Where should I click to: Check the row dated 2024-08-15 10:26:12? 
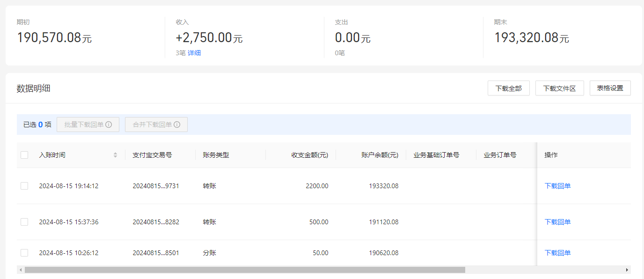coord(24,253)
